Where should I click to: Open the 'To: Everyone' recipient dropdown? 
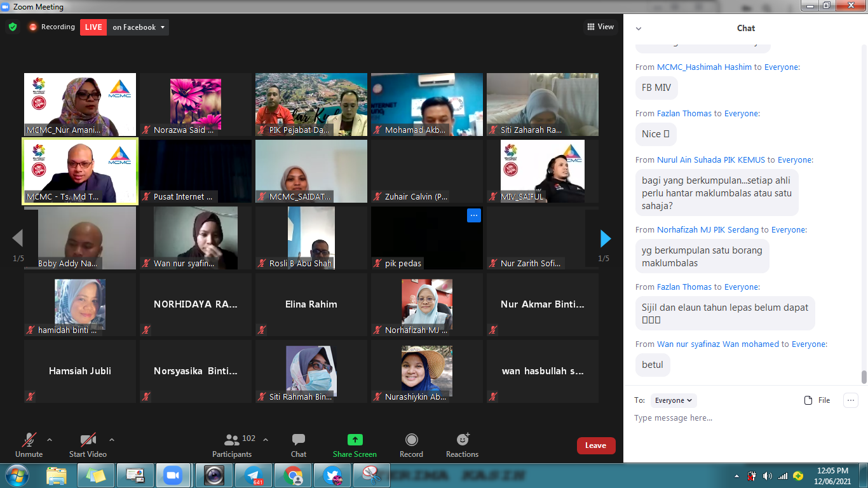click(674, 400)
